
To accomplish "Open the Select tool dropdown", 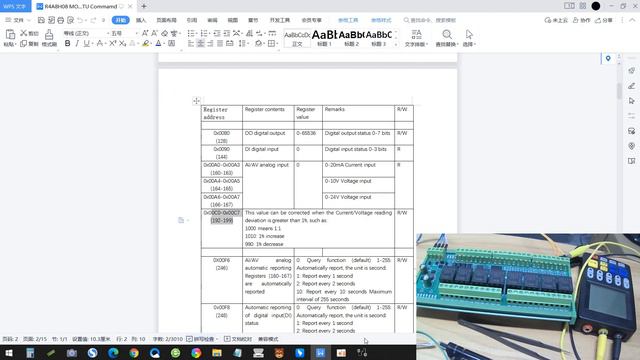I will pos(469,38).
